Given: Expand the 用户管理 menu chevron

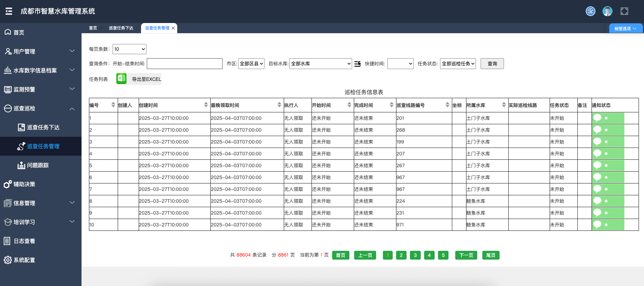Looking at the screenshot, I should (72, 51).
